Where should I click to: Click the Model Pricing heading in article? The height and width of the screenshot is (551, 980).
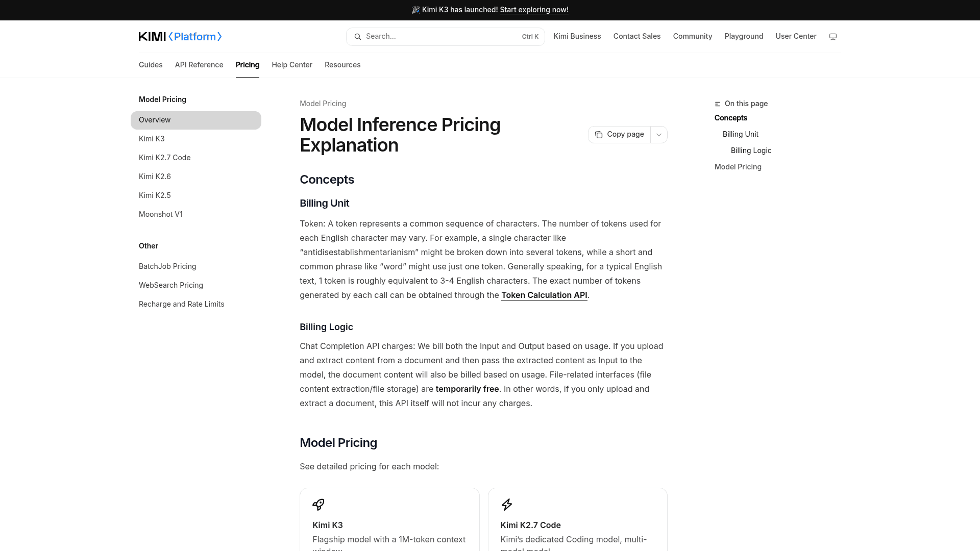click(x=338, y=443)
